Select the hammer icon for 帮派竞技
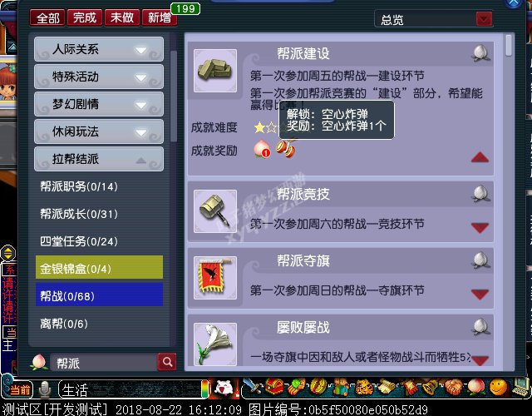 tap(215, 211)
